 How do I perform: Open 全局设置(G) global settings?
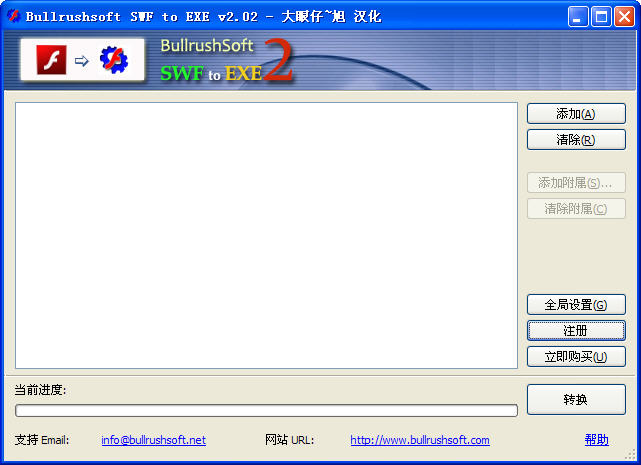point(576,305)
